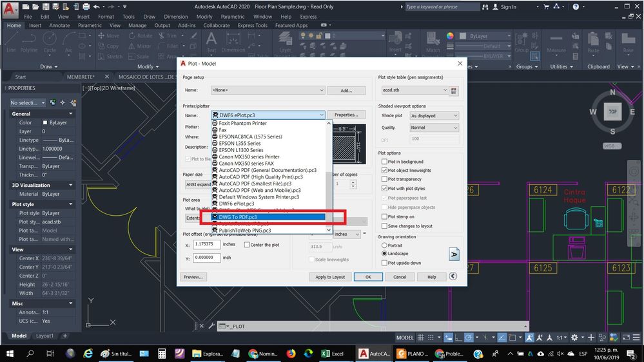Switch to the Start drawing tab
This screenshot has height=362, width=644.
point(21,77)
